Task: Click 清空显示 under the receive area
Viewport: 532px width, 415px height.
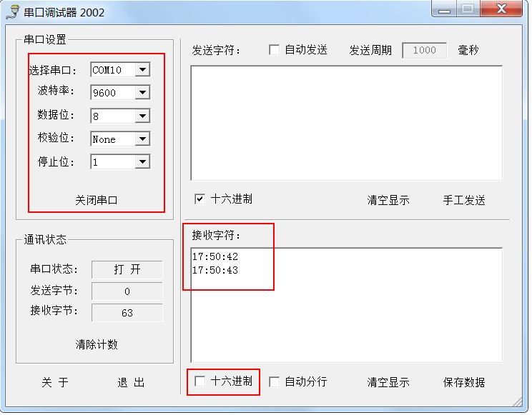Action: click(388, 383)
